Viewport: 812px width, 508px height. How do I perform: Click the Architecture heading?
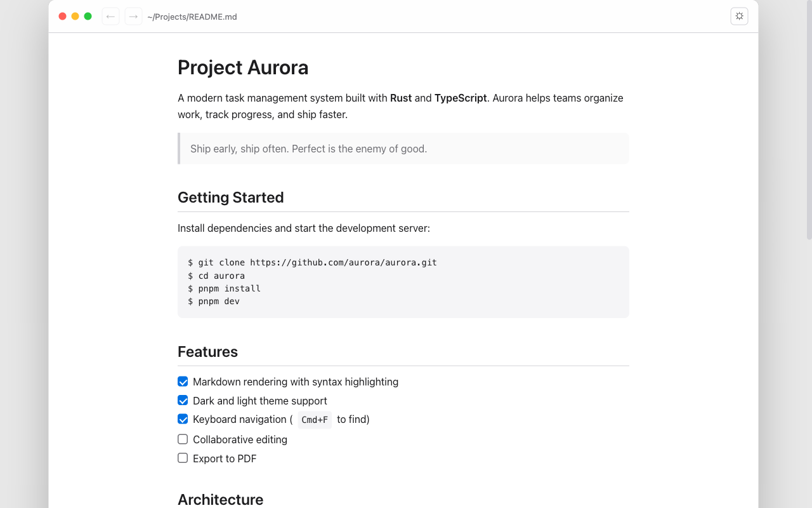point(220,500)
